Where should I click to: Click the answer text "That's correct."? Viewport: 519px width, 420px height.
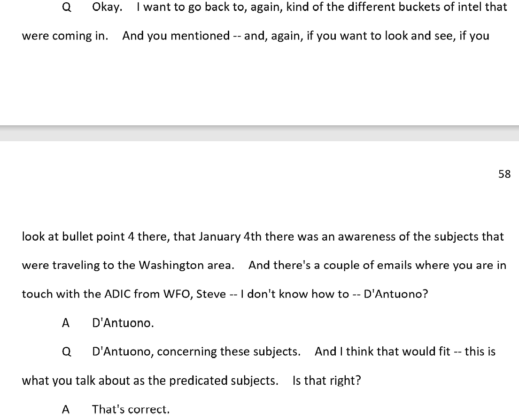131,409
